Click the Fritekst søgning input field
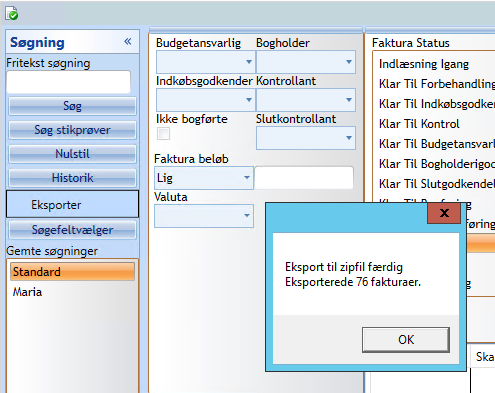Image resolution: width=495 pixels, height=393 pixels. click(68, 82)
